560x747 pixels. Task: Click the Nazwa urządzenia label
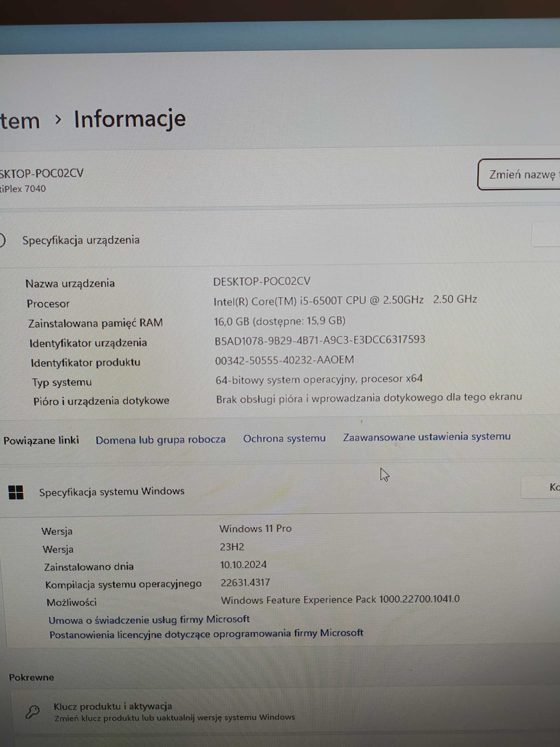tap(70, 283)
